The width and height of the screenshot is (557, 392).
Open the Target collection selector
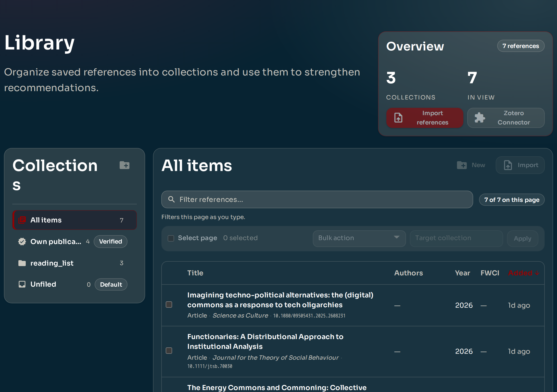456,238
